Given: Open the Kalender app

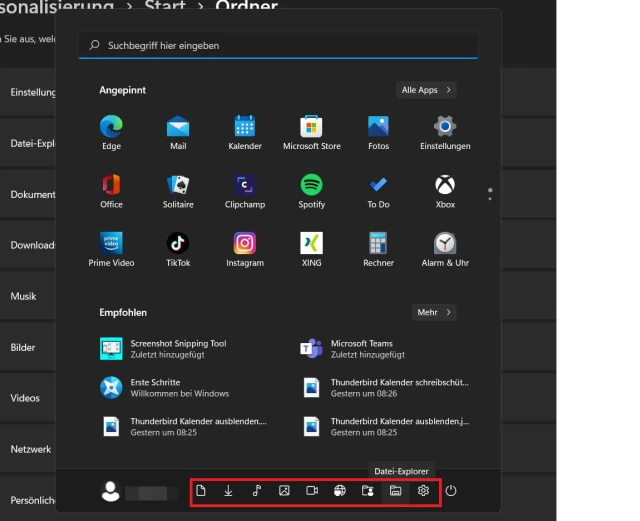Looking at the screenshot, I should pos(244,132).
